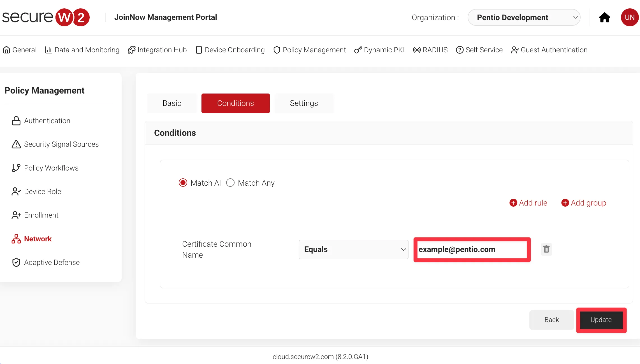640x364 pixels.
Task: Open Policy Workflows in the sidebar
Action: point(51,168)
